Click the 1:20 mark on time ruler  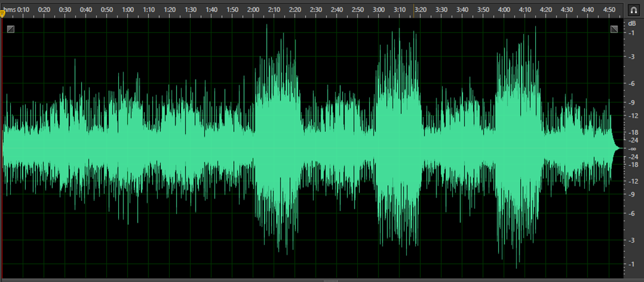pos(170,9)
